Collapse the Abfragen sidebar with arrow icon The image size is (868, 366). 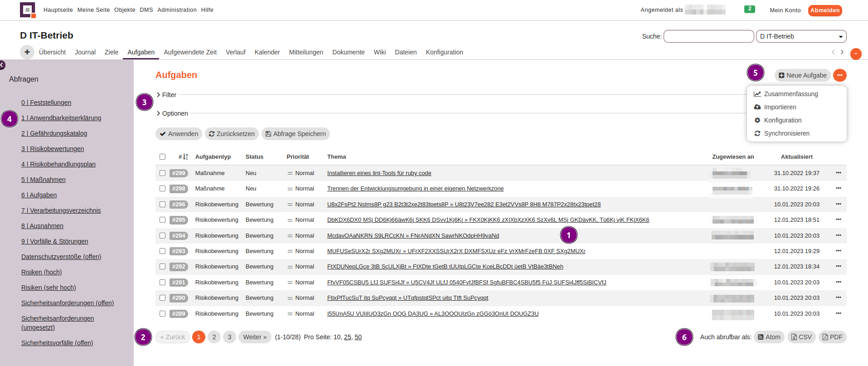point(2,65)
